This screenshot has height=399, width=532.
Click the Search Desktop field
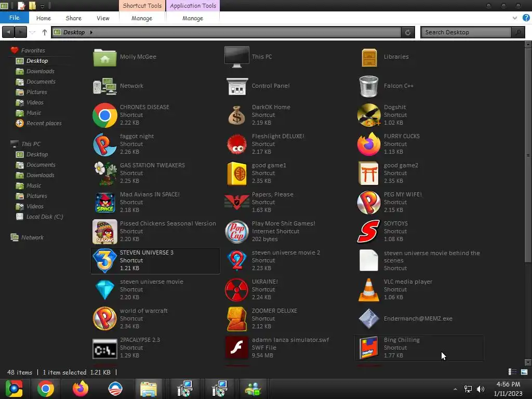click(466, 32)
